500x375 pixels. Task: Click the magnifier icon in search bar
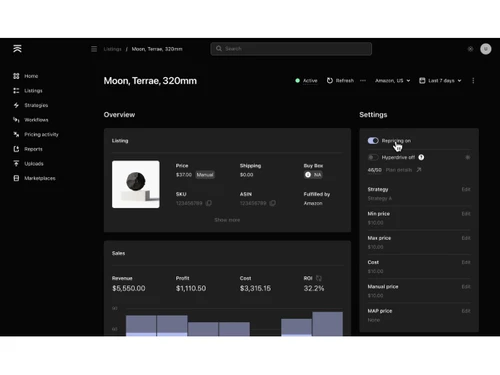(219, 49)
